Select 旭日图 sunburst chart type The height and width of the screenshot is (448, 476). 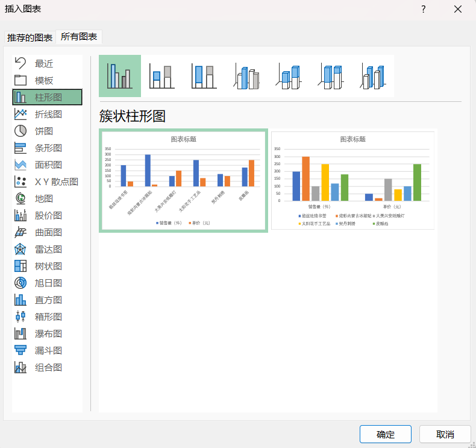coord(48,283)
